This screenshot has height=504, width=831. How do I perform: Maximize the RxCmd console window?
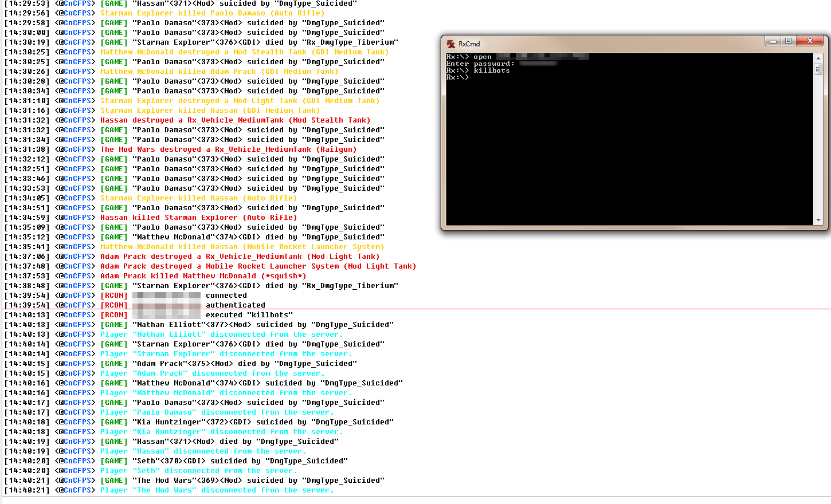click(789, 41)
